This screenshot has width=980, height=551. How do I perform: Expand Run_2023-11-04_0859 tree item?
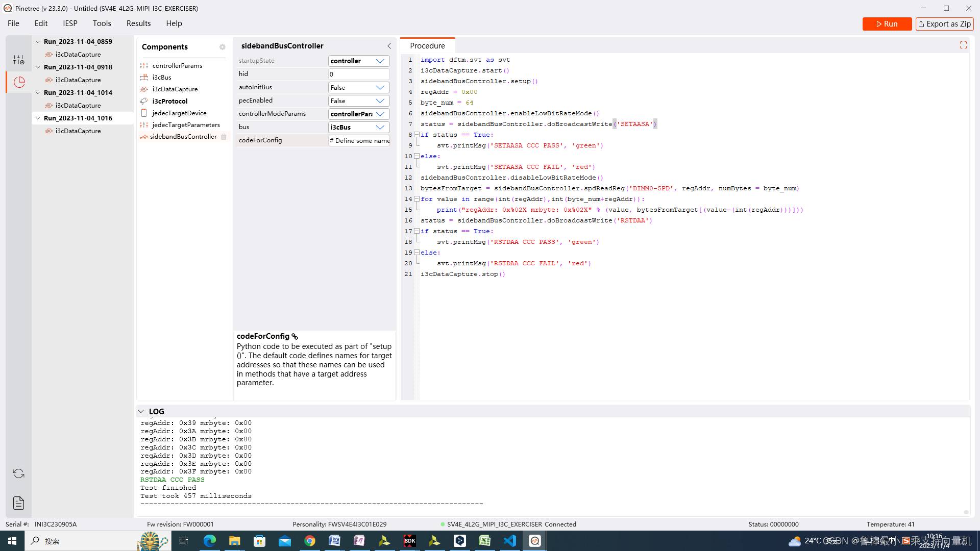(x=39, y=42)
